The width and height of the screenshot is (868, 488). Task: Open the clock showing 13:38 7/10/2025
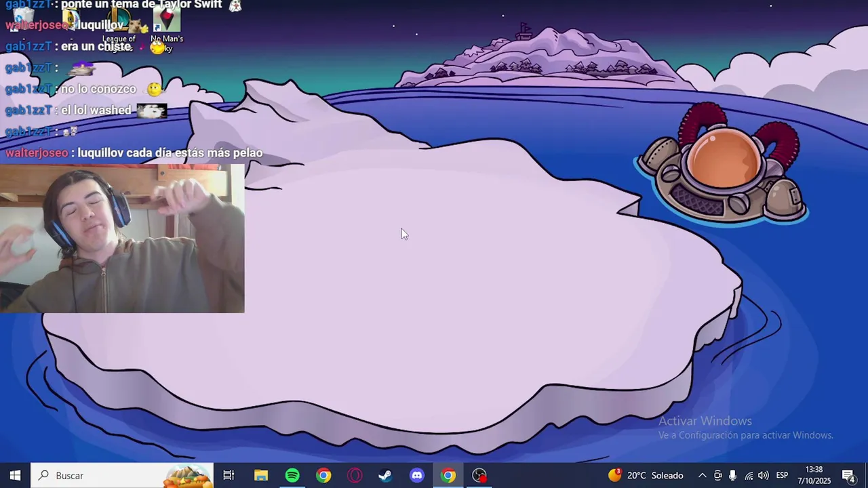[814, 475]
